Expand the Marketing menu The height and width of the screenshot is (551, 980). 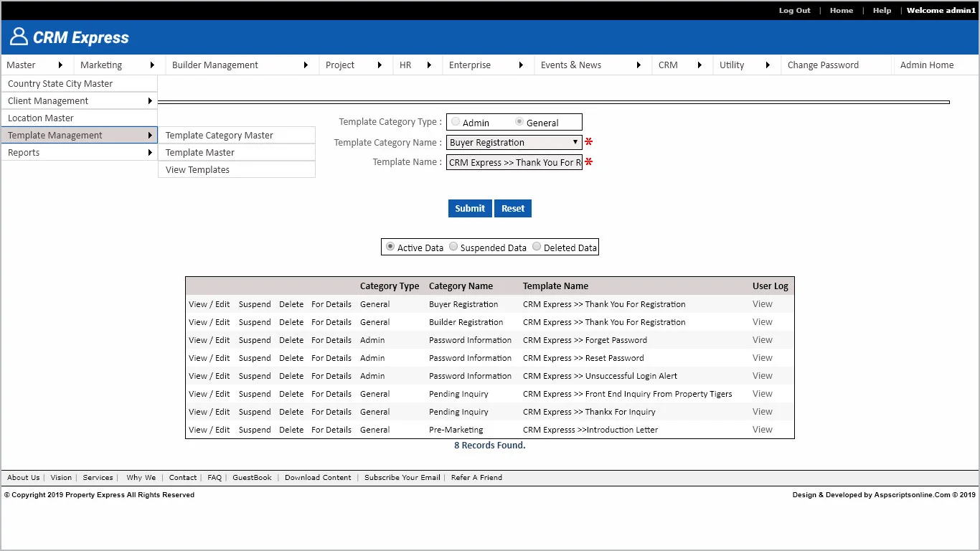[x=119, y=65]
